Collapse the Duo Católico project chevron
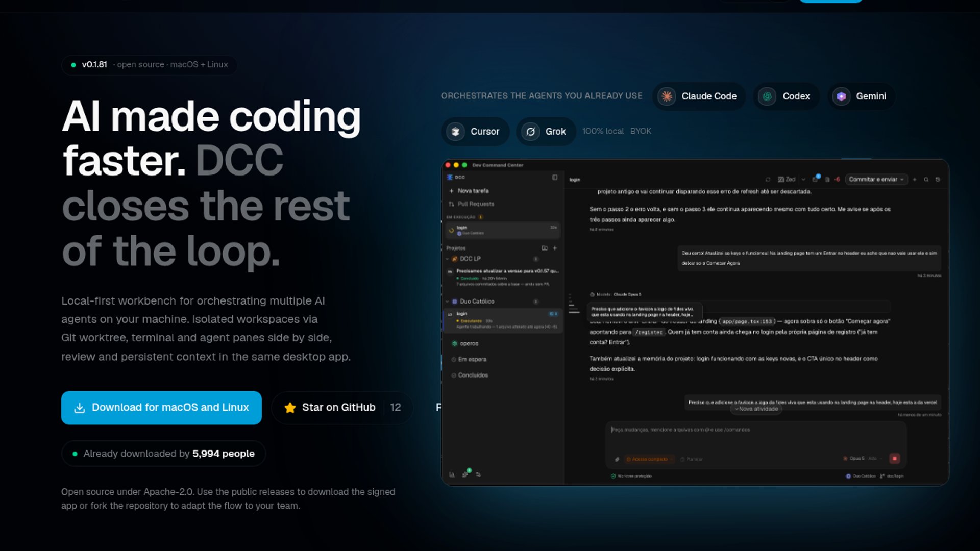980x551 pixels. [x=448, y=302]
